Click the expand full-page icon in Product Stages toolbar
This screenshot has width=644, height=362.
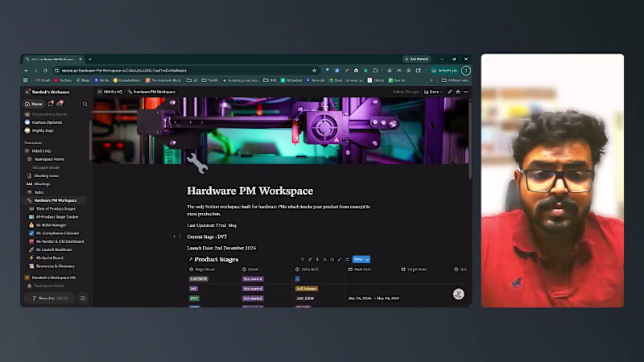pyautogui.click(x=340, y=259)
